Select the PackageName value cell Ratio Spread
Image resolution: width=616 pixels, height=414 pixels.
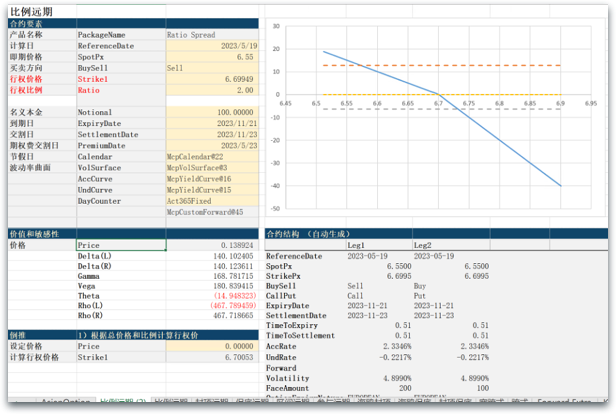[210, 34]
